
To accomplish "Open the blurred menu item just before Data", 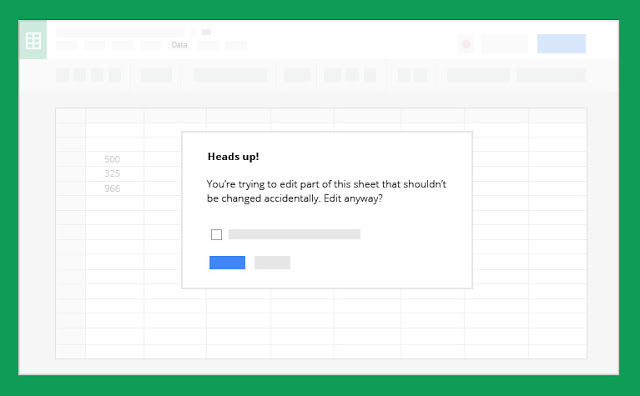I will (151, 45).
